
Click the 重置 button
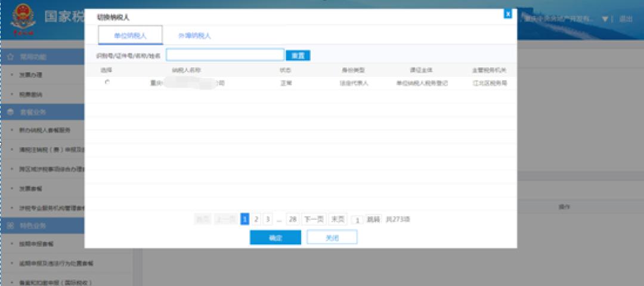[x=298, y=55]
